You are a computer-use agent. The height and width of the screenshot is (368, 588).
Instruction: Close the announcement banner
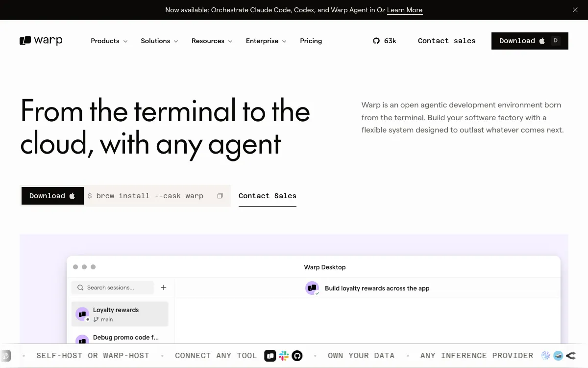click(x=575, y=10)
